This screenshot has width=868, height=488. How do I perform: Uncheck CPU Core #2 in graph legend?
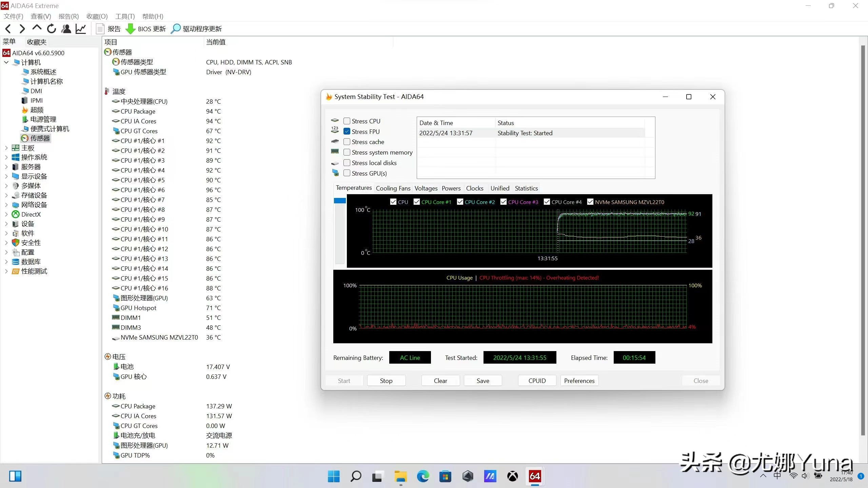click(460, 202)
